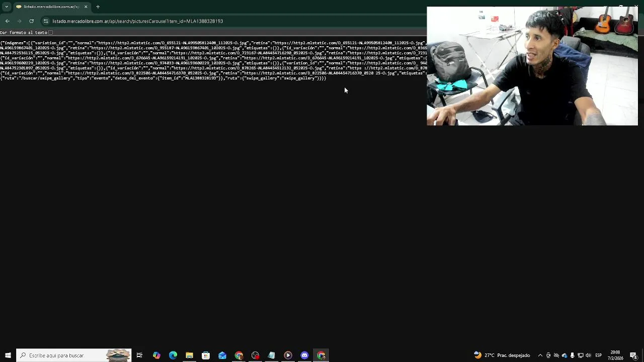Open the volume control in system tray
Viewport: 644px width, 362px height.
tap(588, 355)
